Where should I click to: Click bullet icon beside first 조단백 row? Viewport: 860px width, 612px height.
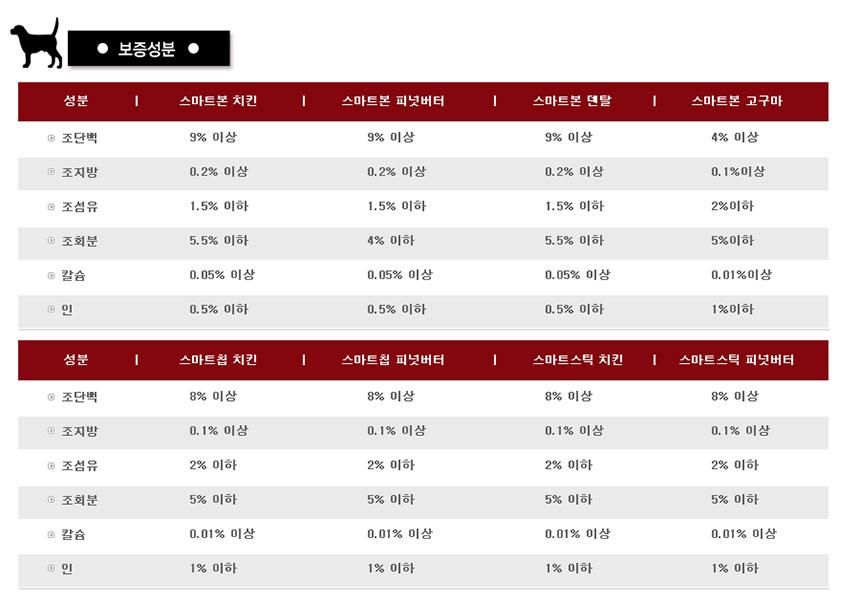tap(52, 138)
